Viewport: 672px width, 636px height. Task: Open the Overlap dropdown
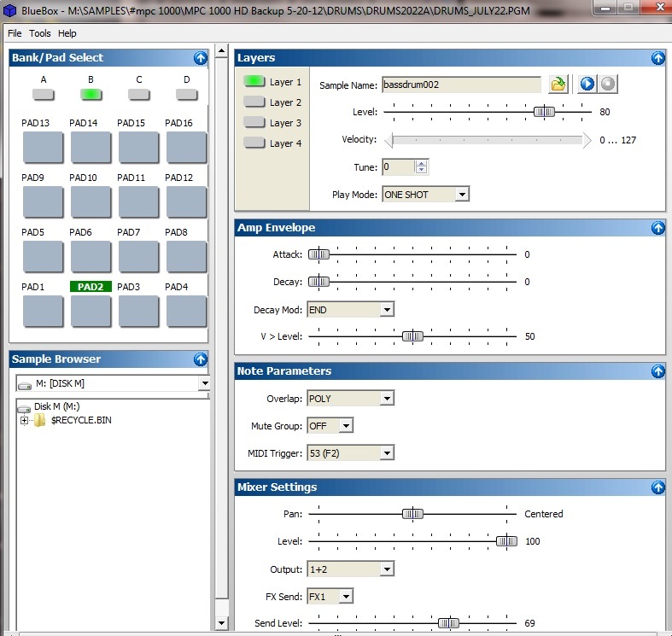coord(387,399)
